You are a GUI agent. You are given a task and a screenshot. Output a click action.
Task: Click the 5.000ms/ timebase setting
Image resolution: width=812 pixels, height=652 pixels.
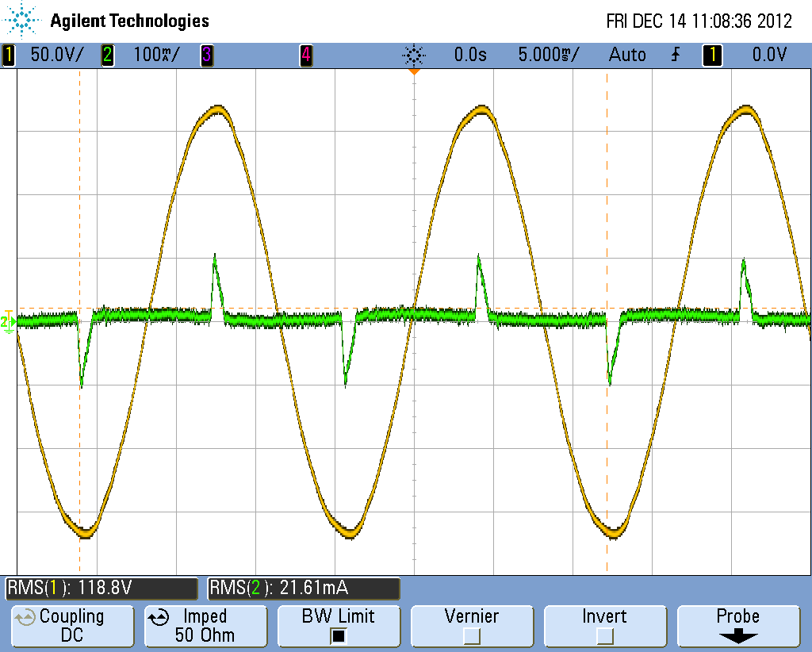[x=549, y=55]
